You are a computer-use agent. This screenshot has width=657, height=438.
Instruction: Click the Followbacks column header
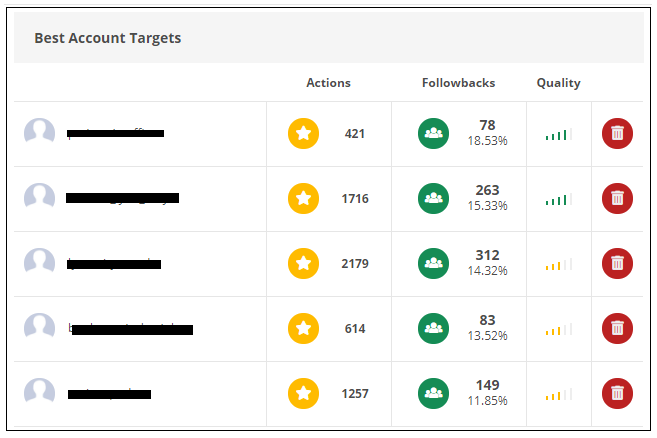click(x=458, y=83)
